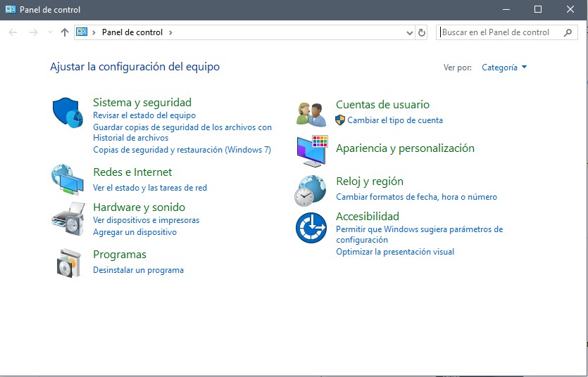Go up one level with the up arrow
The width and height of the screenshot is (588, 377).
65,32
